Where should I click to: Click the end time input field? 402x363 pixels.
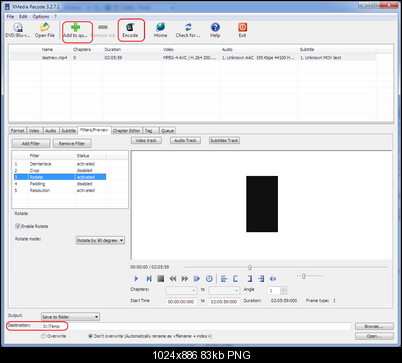[x=224, y=302]
